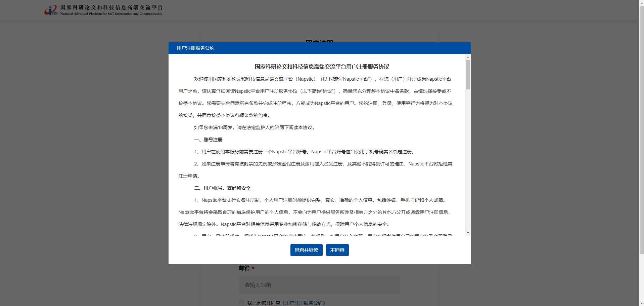Click the modal scrollbar up arrow

pyautogui.click(x=468, y=58)
